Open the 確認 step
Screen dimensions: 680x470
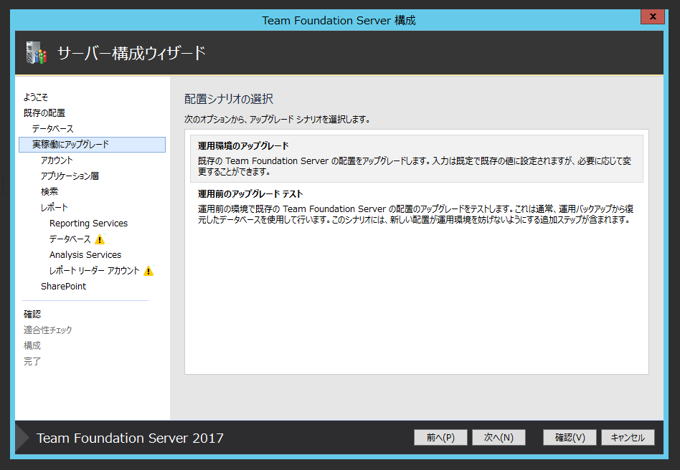32,314
